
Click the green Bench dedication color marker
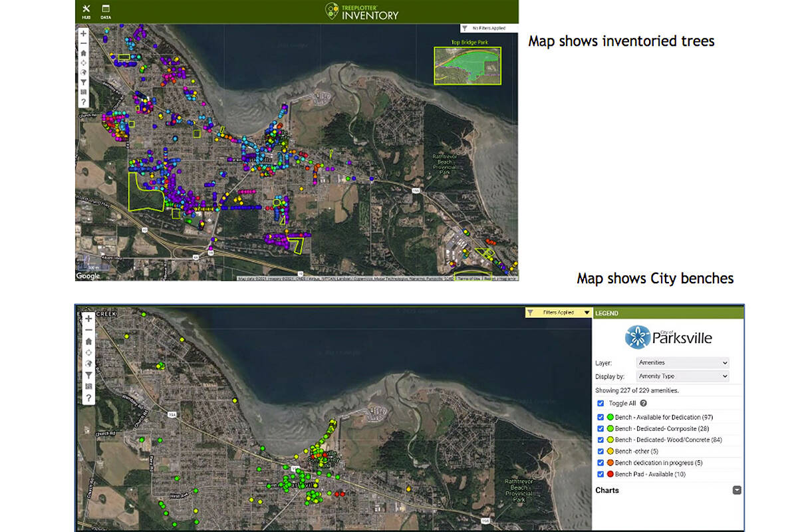610,417
